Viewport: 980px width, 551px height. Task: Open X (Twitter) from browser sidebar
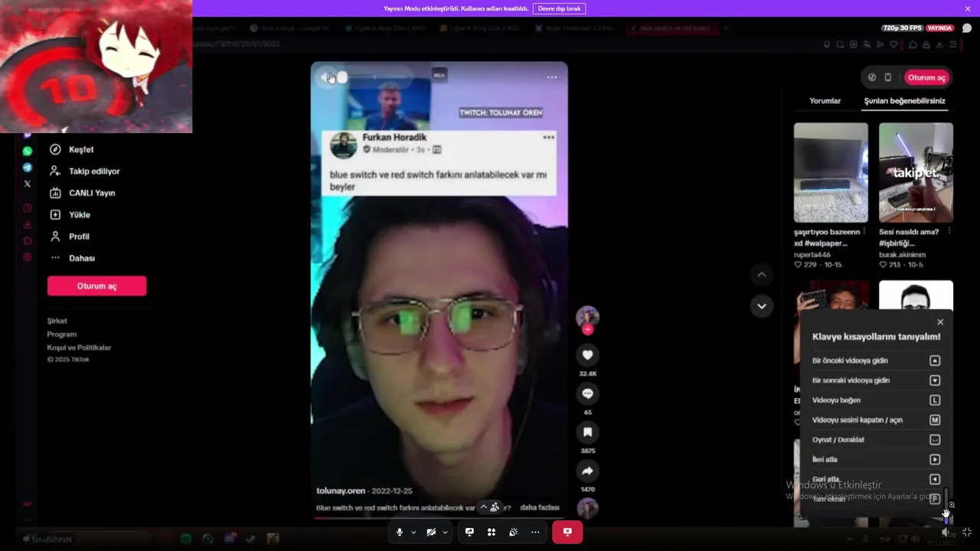pos(28,184)
